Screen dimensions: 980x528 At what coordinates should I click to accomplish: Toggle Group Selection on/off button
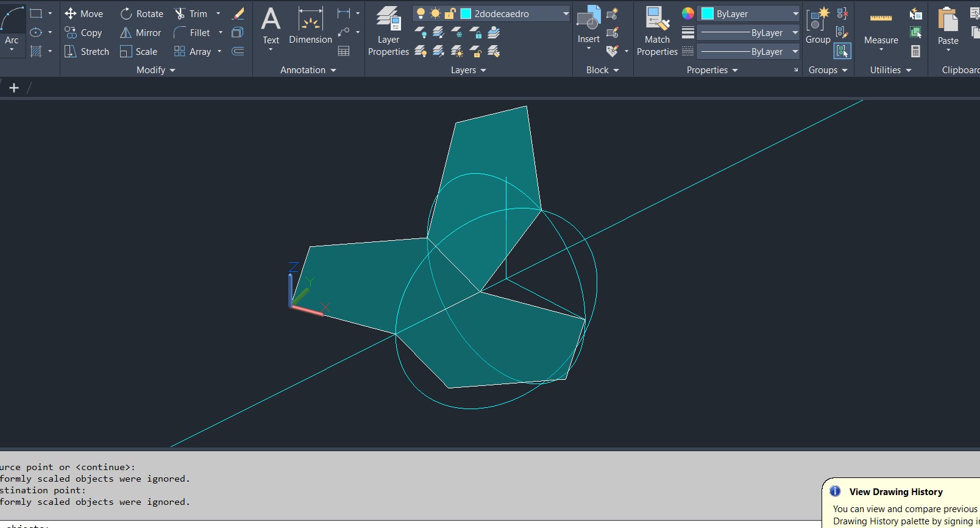pyautogui.click(x=842, y=52)
